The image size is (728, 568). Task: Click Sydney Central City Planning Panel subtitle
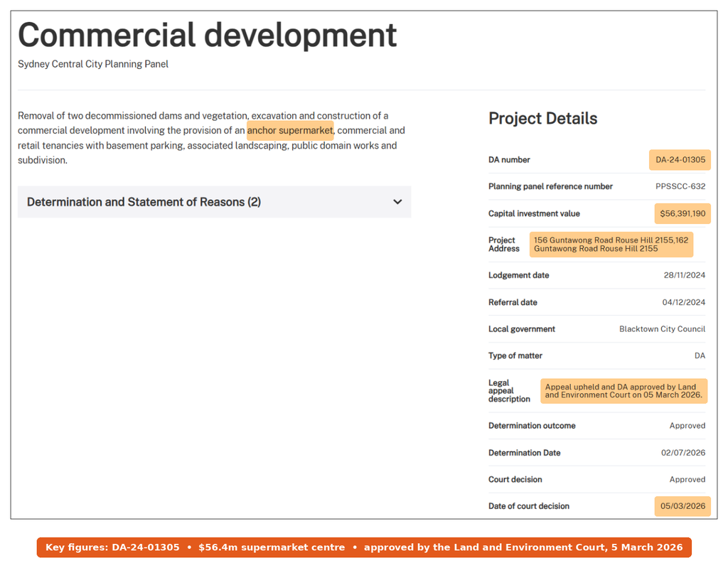click(x=93, y=64)
